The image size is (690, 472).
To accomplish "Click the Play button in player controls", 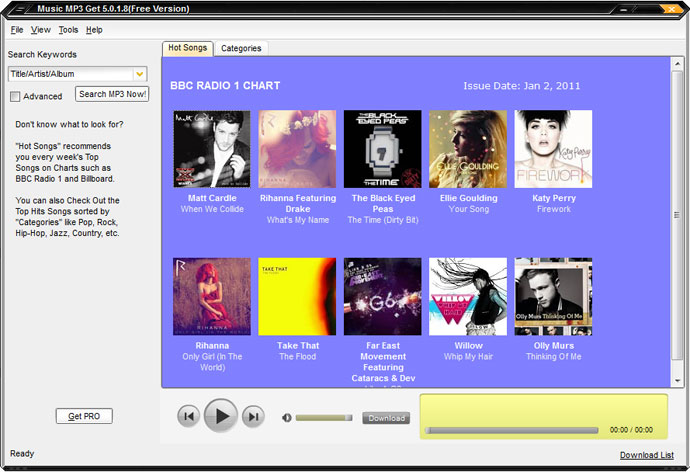I will tap(220, 416).
